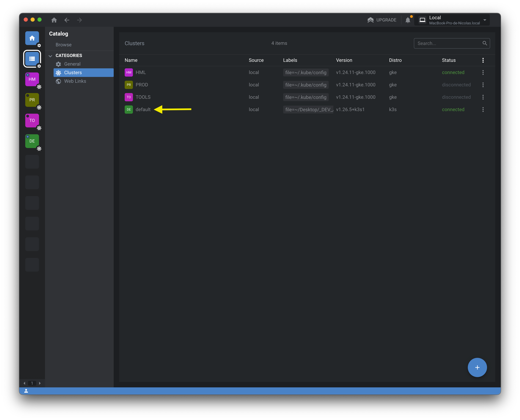This screenshot has height=420, width=520.
Task: Open the TO cluster hotbar tile
Action: [32, 121]
